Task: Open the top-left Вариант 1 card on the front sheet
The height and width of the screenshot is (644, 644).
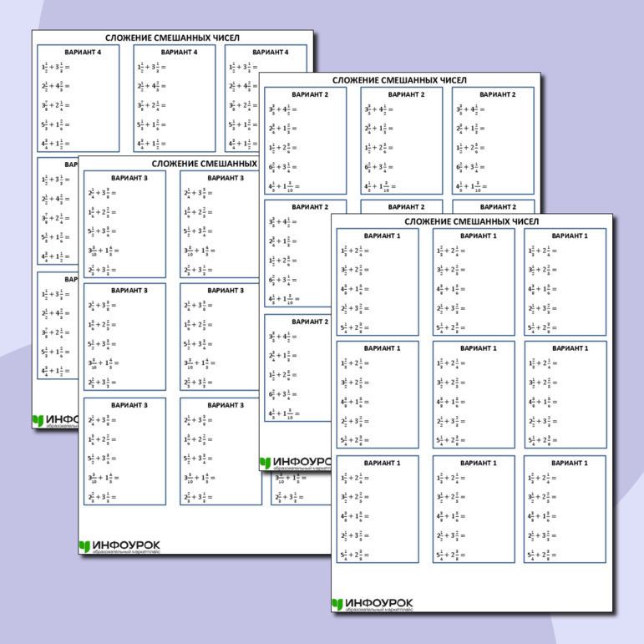Action: pos(379,281)
